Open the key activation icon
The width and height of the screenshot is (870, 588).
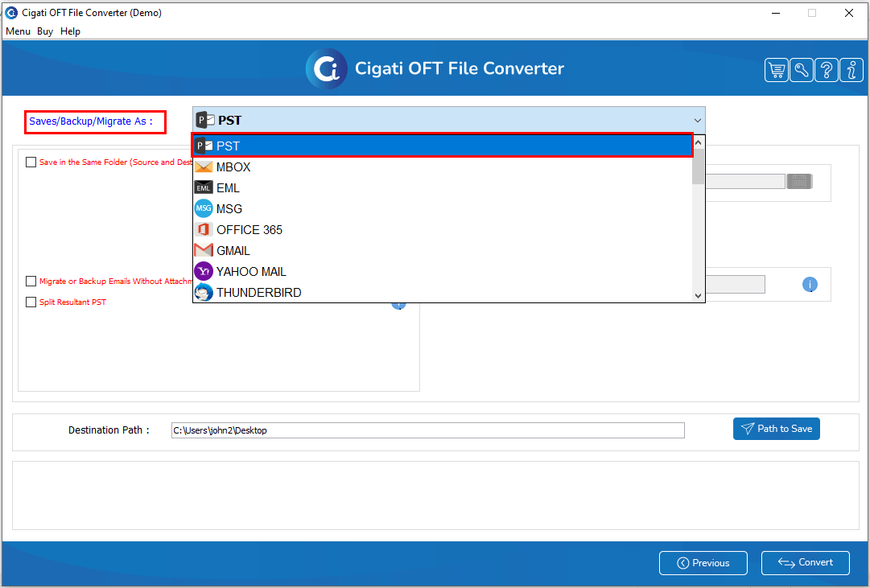click(x=802, y=70)
